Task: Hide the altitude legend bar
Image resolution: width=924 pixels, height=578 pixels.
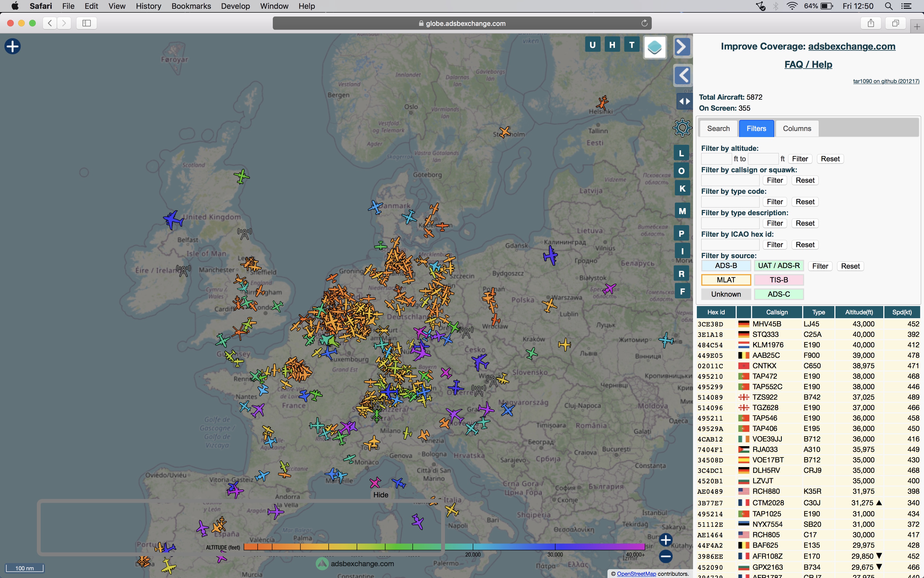Action: [x=381, y=495]
